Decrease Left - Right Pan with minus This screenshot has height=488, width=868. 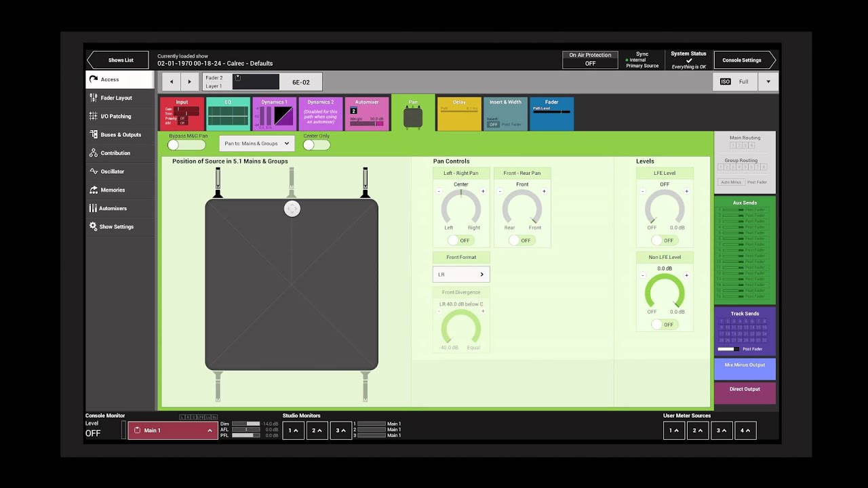coord(439,191)
